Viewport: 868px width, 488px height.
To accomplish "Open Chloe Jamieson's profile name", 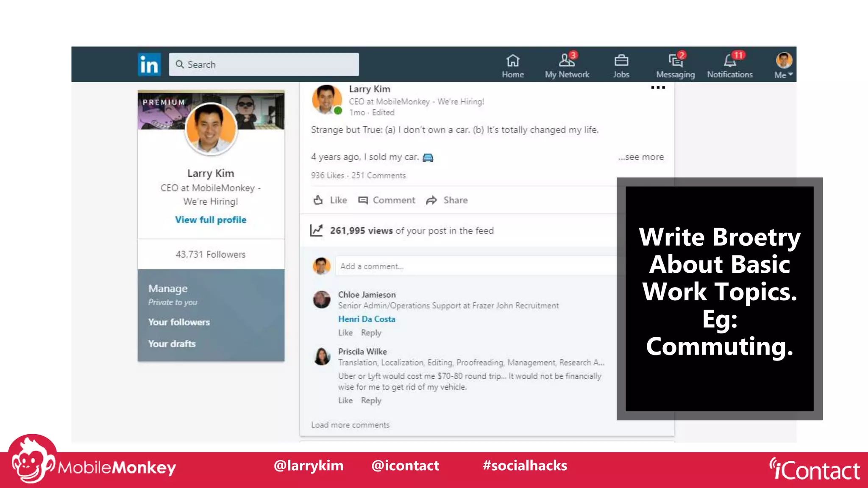I will pos(367,294).
